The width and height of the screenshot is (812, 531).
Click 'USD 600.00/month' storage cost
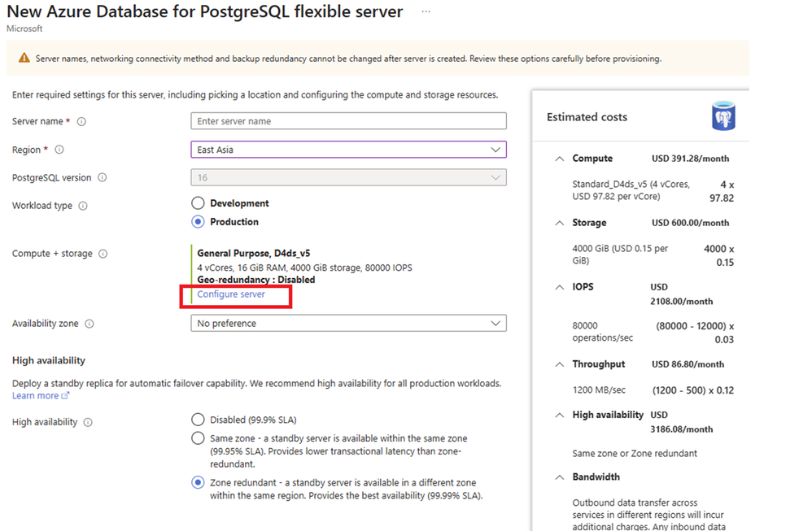pos(690,223)
